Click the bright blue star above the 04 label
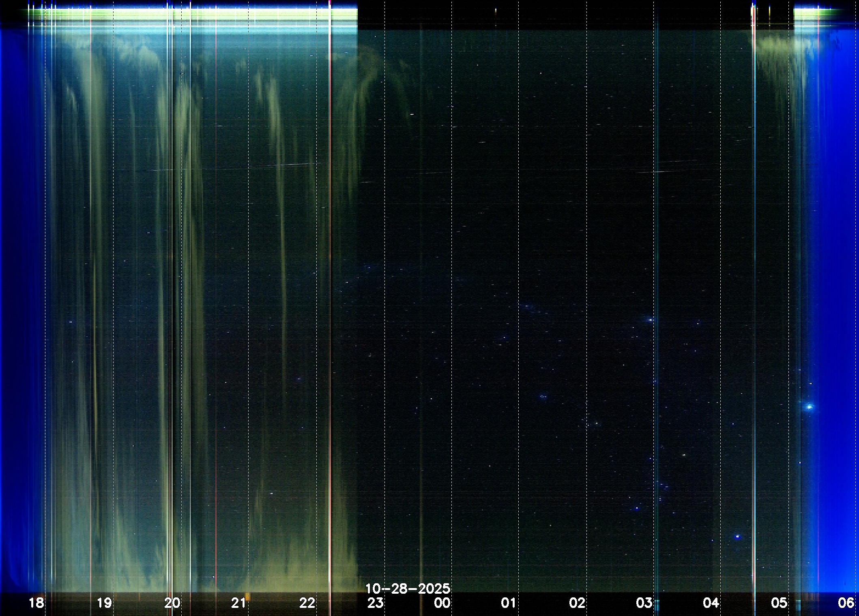 [x=737, y=537]
